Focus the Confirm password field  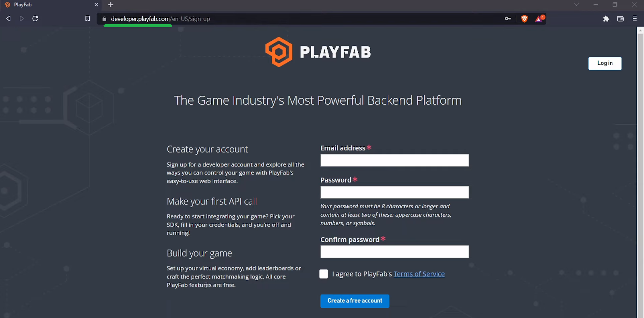click(x=394, y=252)
